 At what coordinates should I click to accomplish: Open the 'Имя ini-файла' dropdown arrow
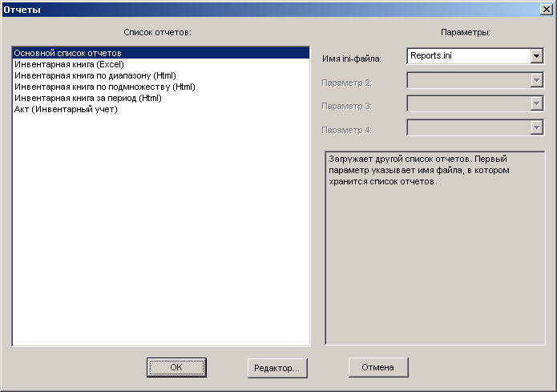click(x=536, y=56)
